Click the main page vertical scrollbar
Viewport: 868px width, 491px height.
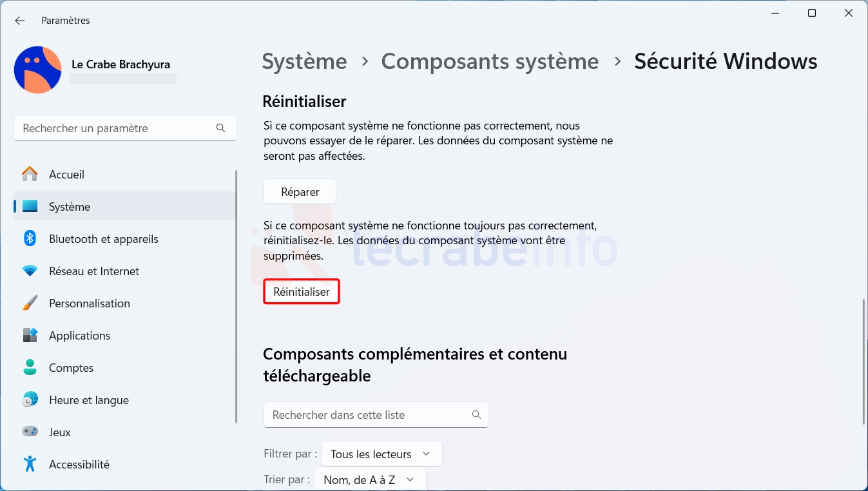coord(863,361)
